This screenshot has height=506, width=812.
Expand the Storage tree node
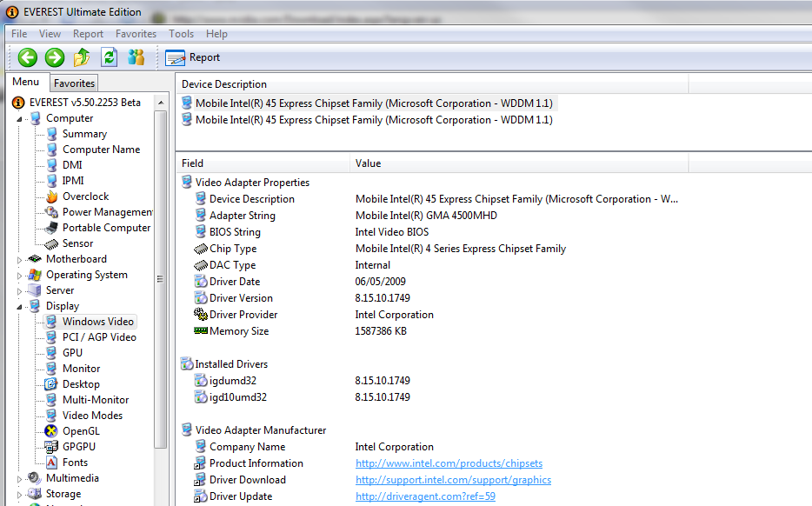(20, 495)
